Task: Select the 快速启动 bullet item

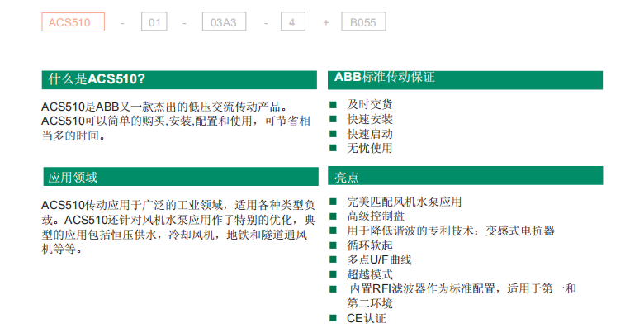Action: pos(361,134)
